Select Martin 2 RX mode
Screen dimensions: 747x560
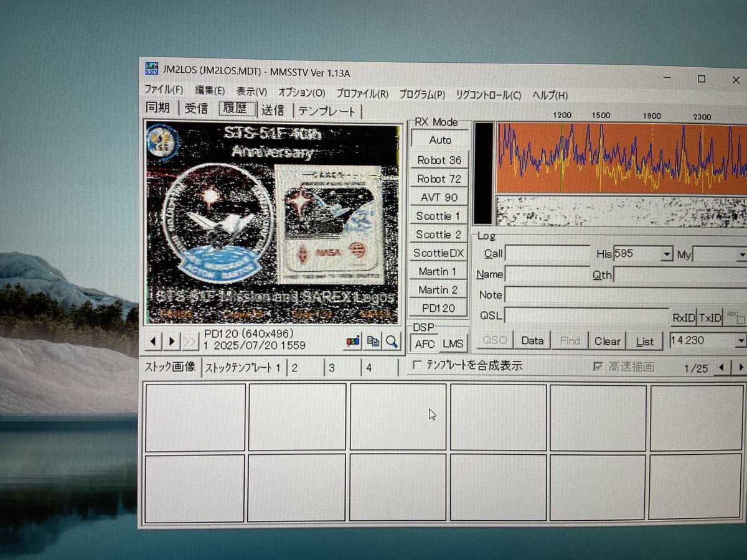438,290
